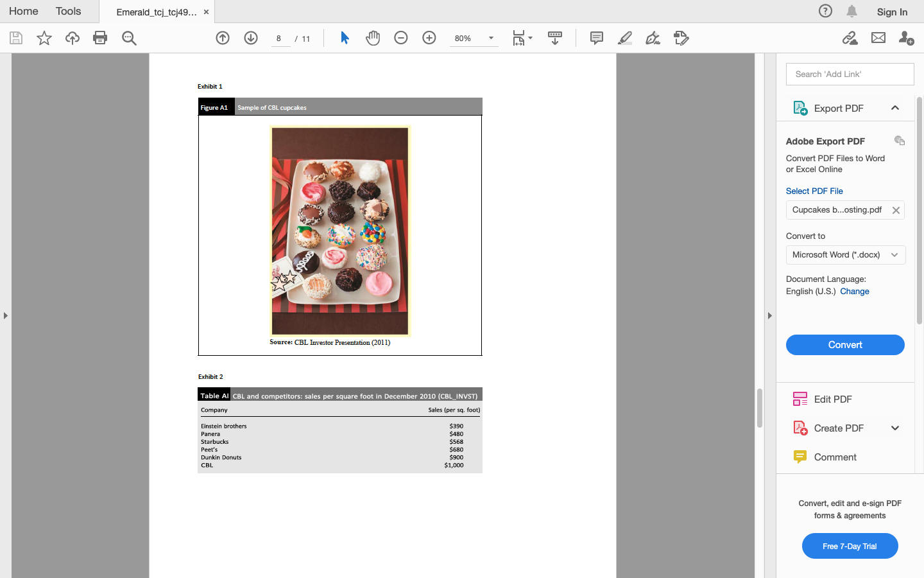Click the page number input field
Viewport: 924px width, 578px height.
(x=279, y=38)
